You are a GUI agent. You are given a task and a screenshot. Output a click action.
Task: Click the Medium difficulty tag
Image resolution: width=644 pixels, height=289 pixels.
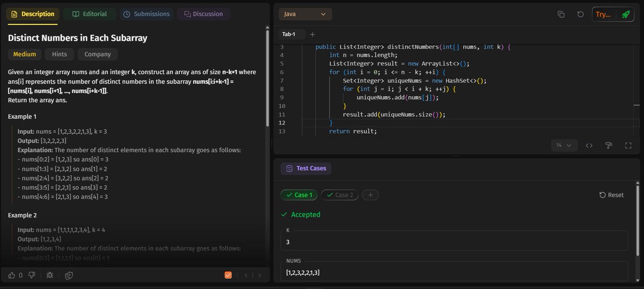(x=25, y=54)
